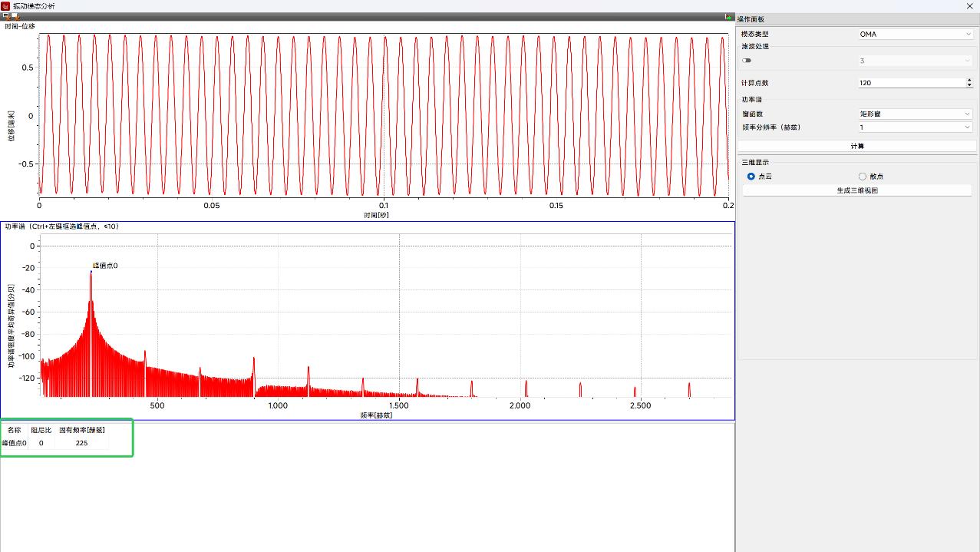This screenshot has height=552, width=980.
Task: Open the disabled filter level dropdown next to the toggle
Action: pos(915,60)
